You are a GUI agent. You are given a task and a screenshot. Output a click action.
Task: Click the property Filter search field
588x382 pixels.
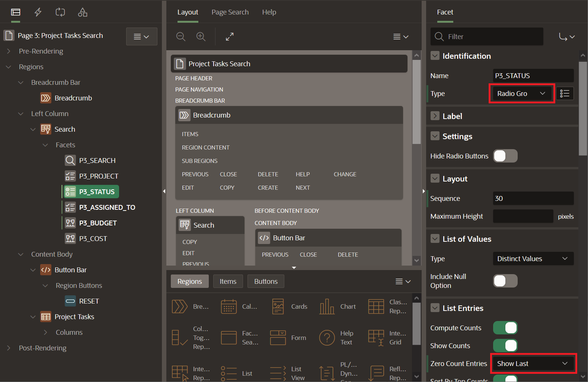tap(487, 36)
